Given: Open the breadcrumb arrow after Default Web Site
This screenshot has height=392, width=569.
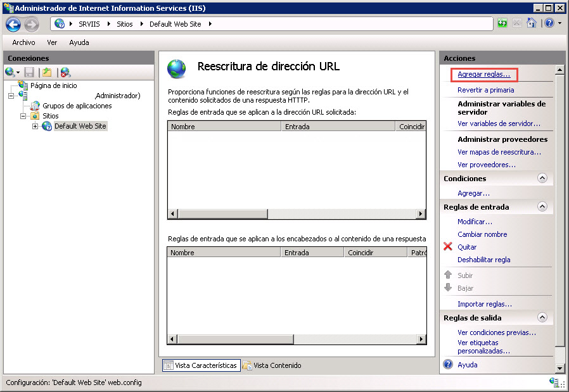Looking at the screenshot, I should (210, 24).
